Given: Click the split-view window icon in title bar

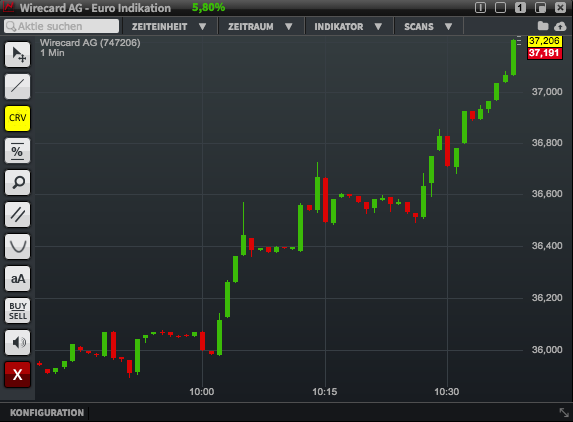Looking at the screenshot, I should pos(480,7).
